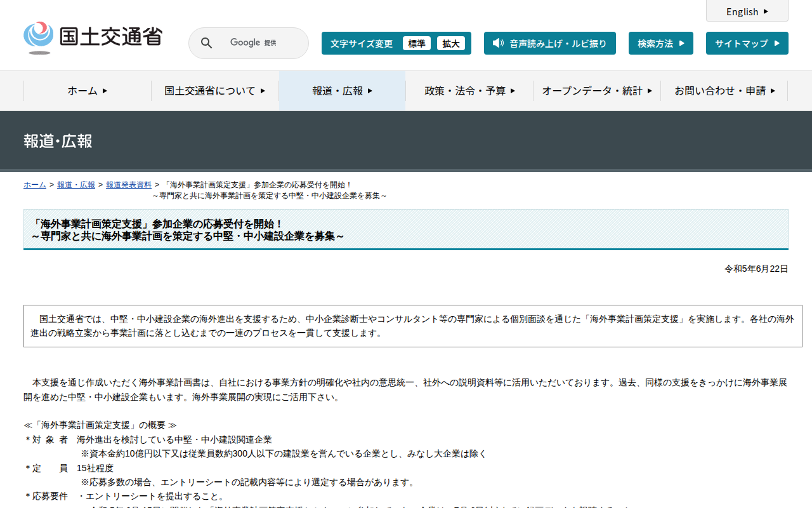Image resolution: width=812 pixels, height=508 pixels.
Task: Expand the 国土交通省について menu
Action: (x=215, y=91)
